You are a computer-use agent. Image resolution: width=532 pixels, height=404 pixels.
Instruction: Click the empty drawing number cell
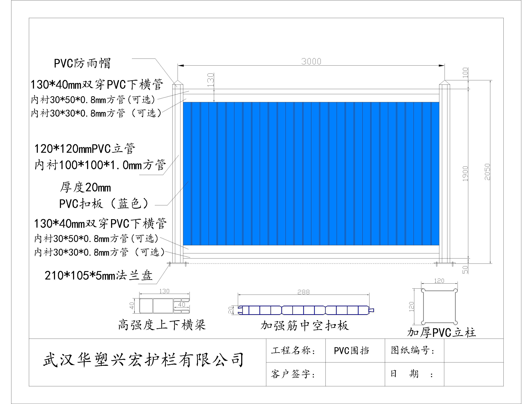pos(473,350)
